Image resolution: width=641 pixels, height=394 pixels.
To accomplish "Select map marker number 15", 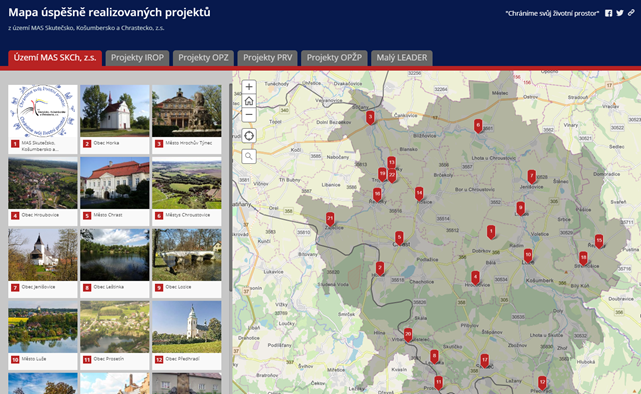I will 599,241.
